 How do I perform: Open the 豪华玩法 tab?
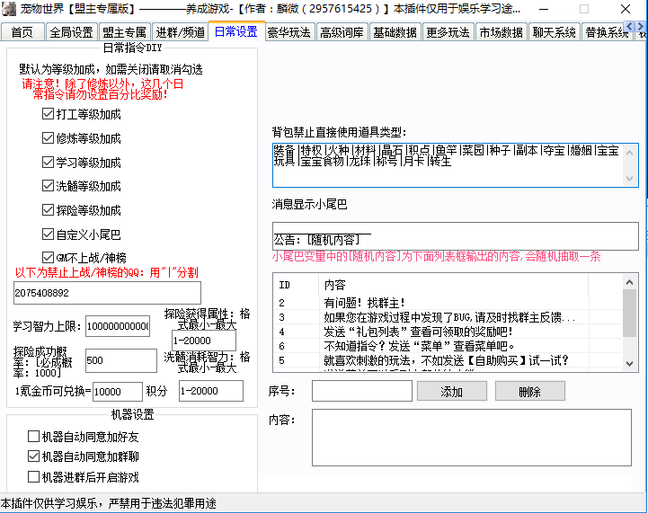288,32
